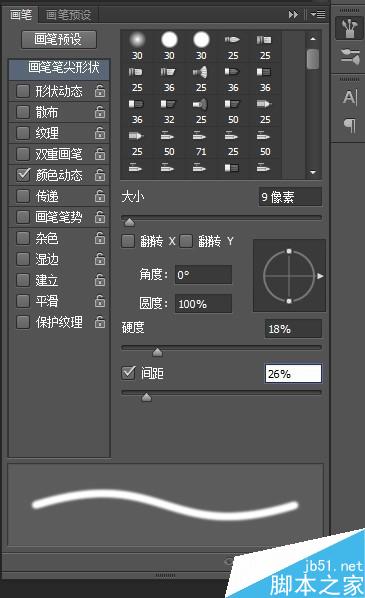Collapse the panel with double-arrow icon

293,15
